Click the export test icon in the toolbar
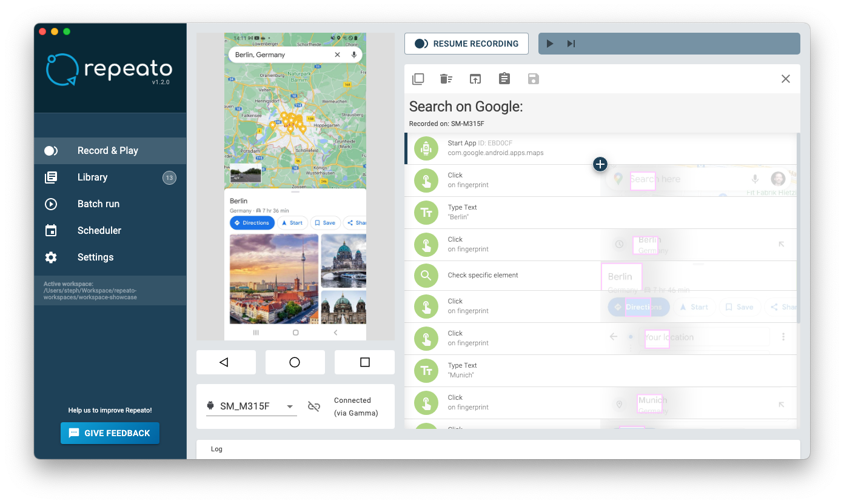Image resolution: width=844 pixels, height=504 pixels. (x=475, y=79)
